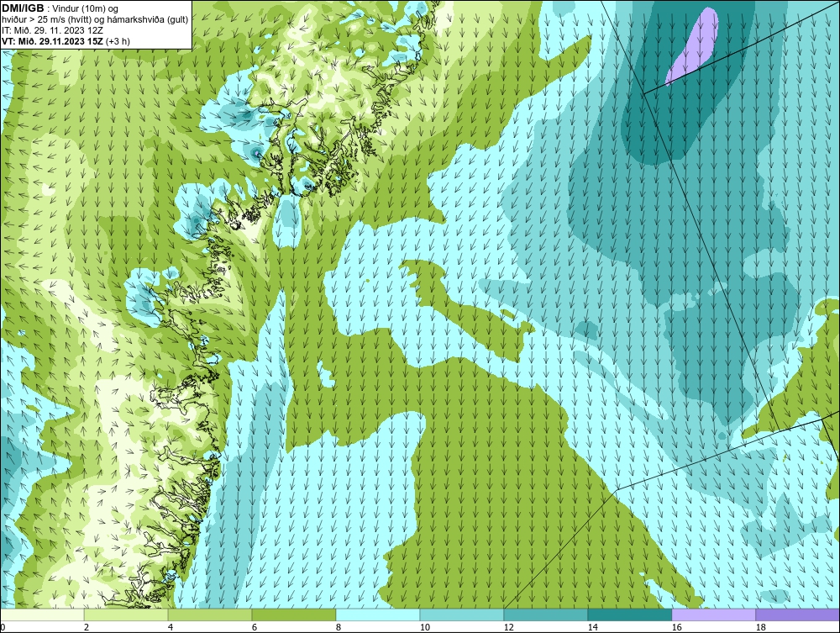Click the 2–4 m/s light green swatch
The height and width of the screenshot is (633, 840).
pos(126,615)
